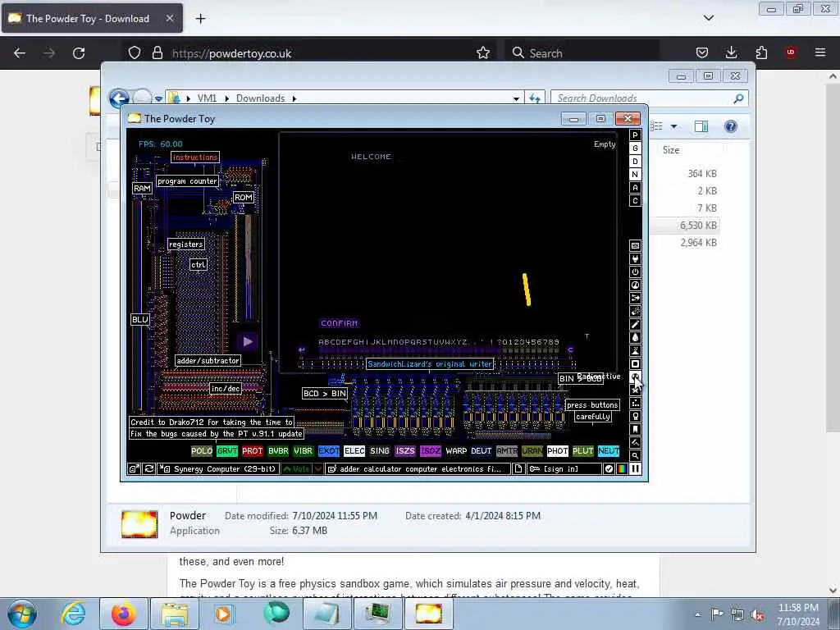Open Explorer recent pages dropdown arrow

[158, 98]
